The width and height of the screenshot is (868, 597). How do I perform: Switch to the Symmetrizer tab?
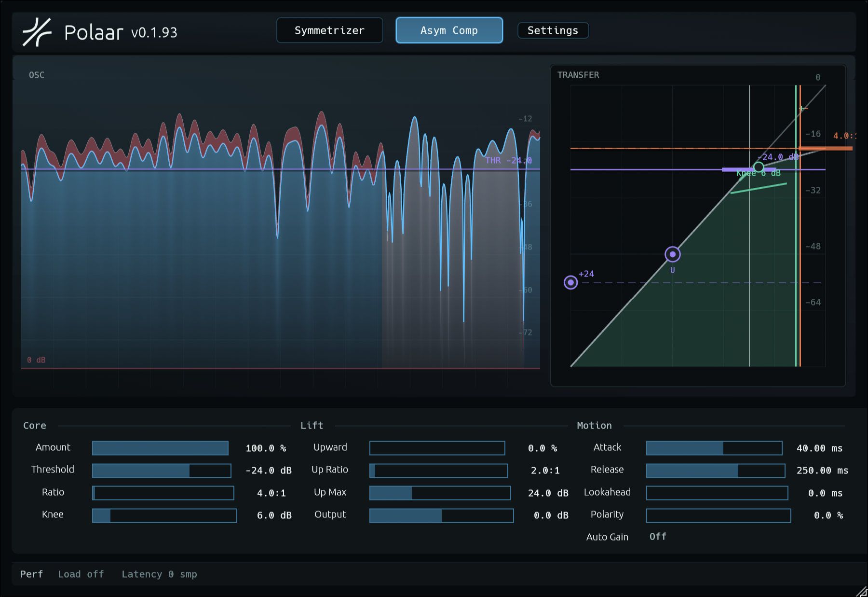click(x=330, y=30)
